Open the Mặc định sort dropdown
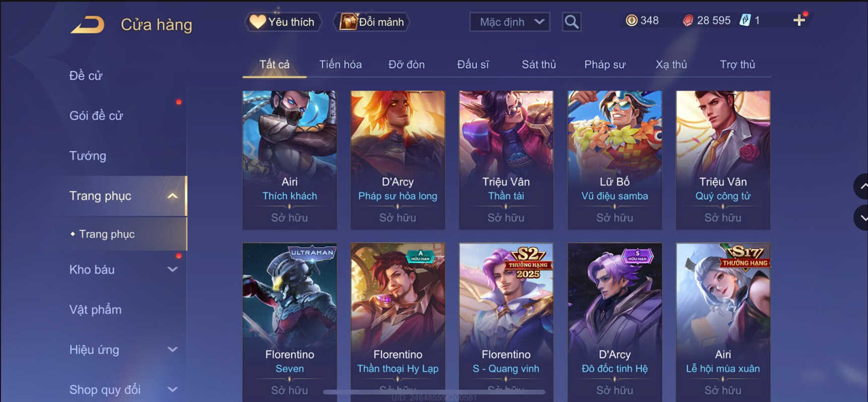868x402 pixels. (510, 22)
